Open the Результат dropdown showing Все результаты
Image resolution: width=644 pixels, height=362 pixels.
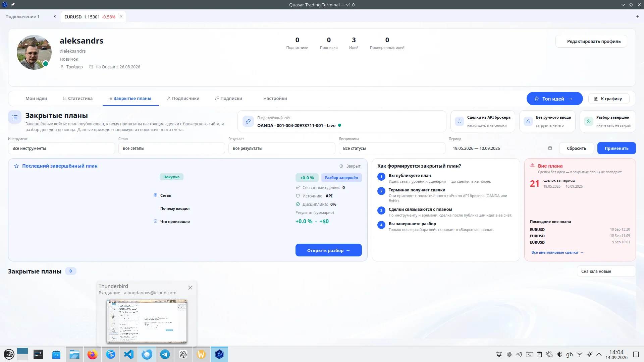tap(282, 148)
